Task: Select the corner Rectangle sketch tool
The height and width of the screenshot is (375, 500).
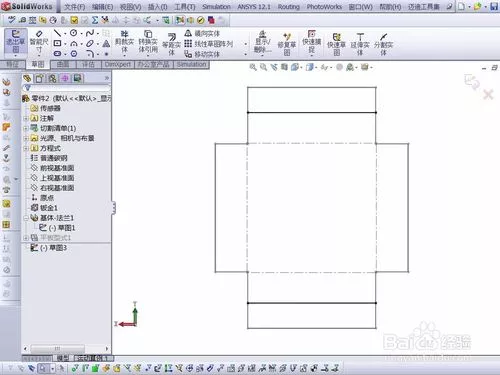Action: click(57, 43)
